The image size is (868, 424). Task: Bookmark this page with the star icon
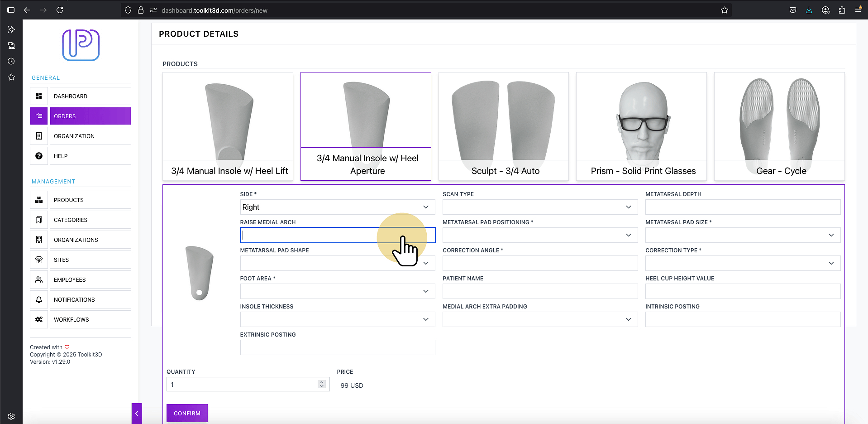(725, 10)
